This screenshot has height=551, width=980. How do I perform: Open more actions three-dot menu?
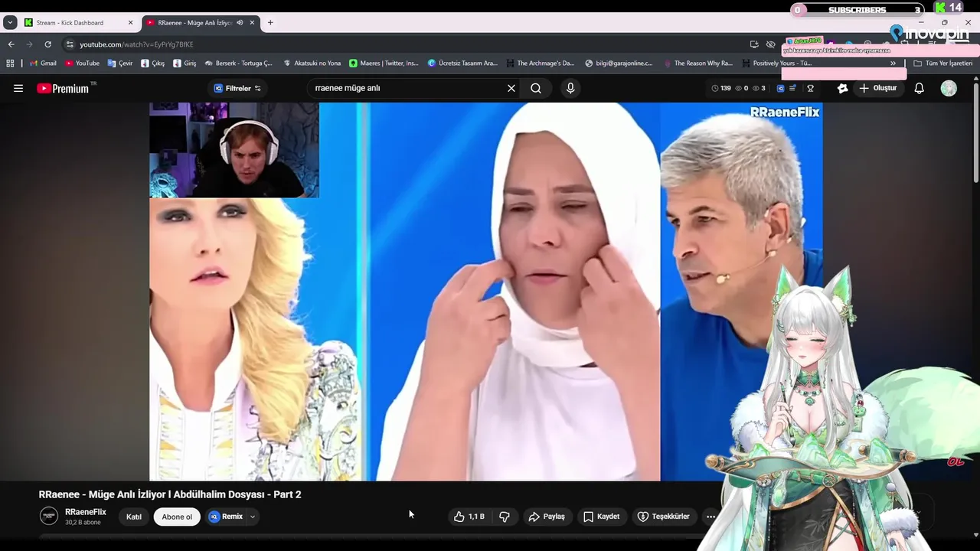710,517
